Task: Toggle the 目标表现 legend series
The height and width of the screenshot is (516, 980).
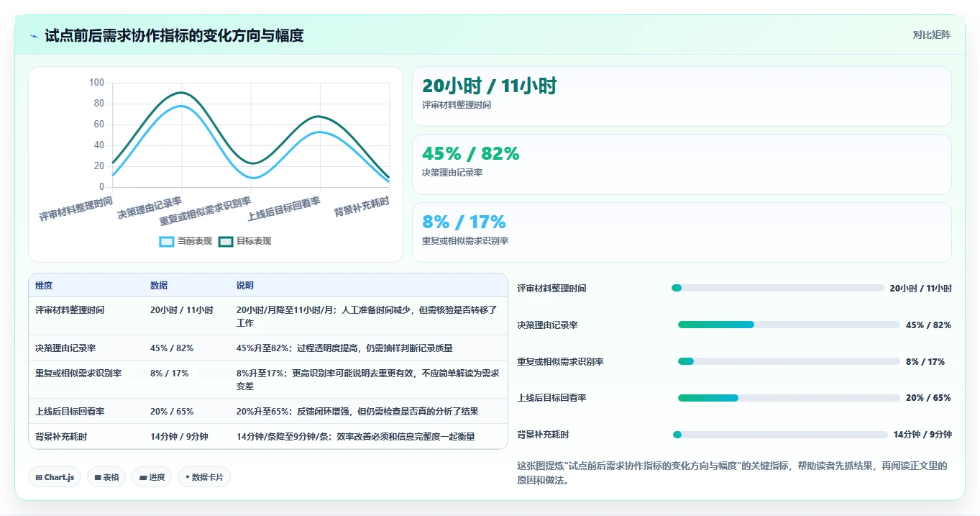Action: coord(244,241)
